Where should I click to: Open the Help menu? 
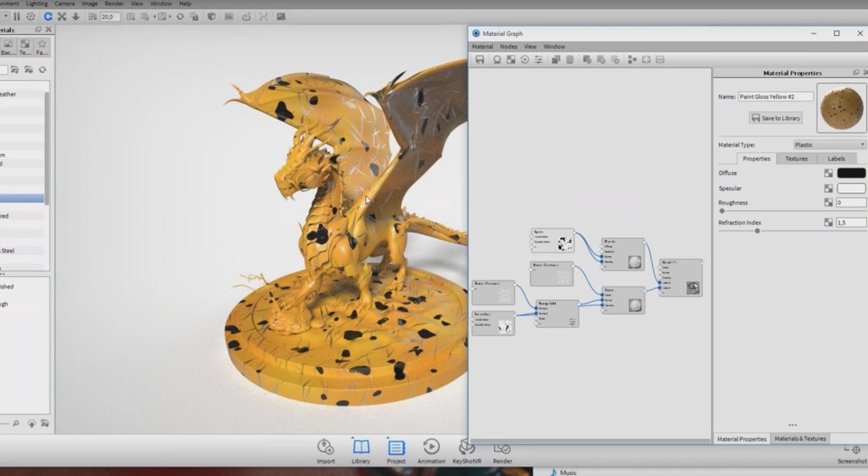point(185,3)
